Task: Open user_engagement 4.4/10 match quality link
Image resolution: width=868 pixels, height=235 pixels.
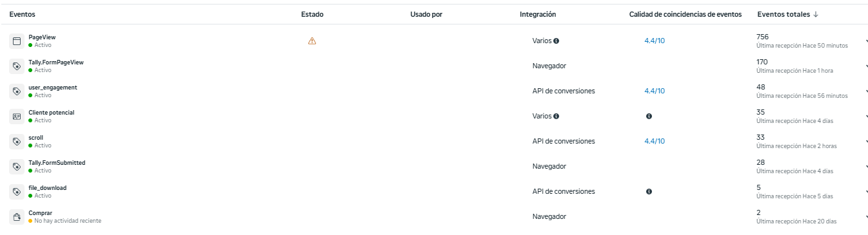Action: click(x=655, y=91)
